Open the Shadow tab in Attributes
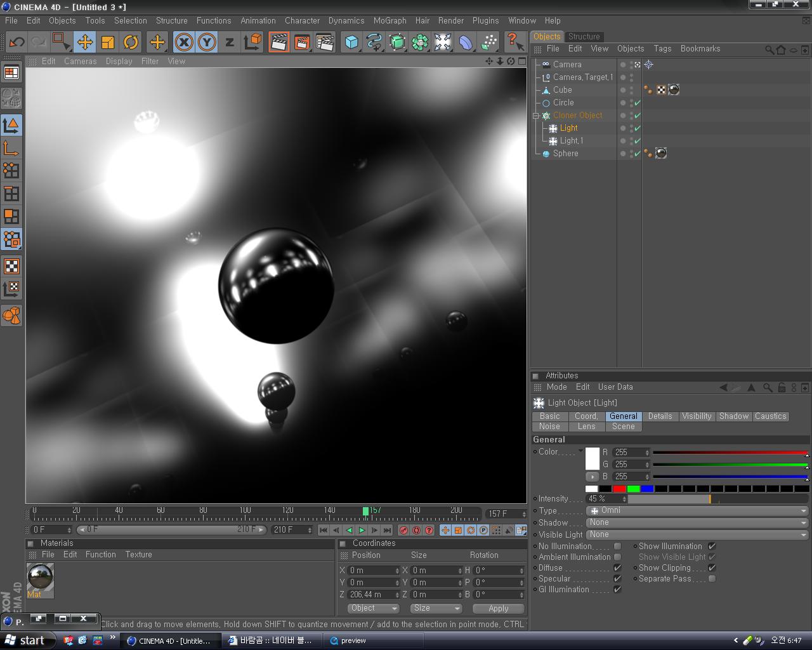The width and height of the screenshot is (812, 650). point(734,416)
